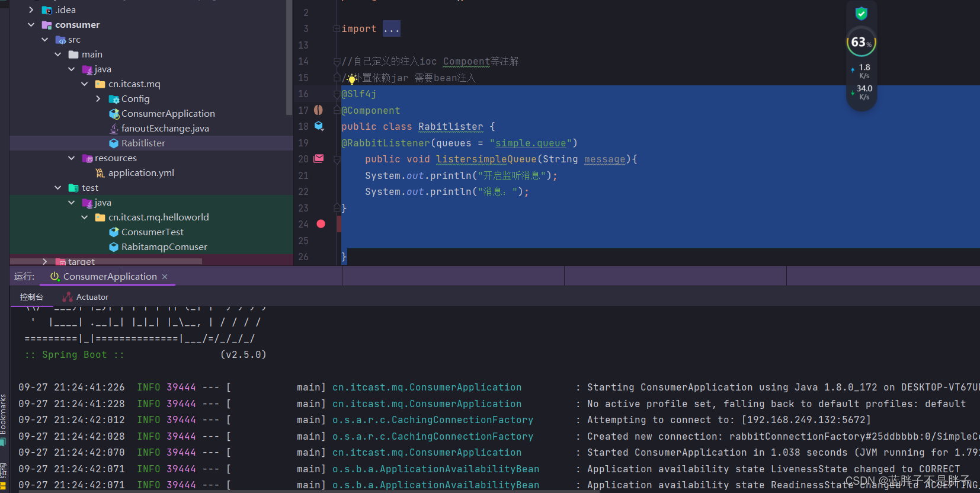
Task: Collapse the java folder under main
Action: (x=72, y=69)
